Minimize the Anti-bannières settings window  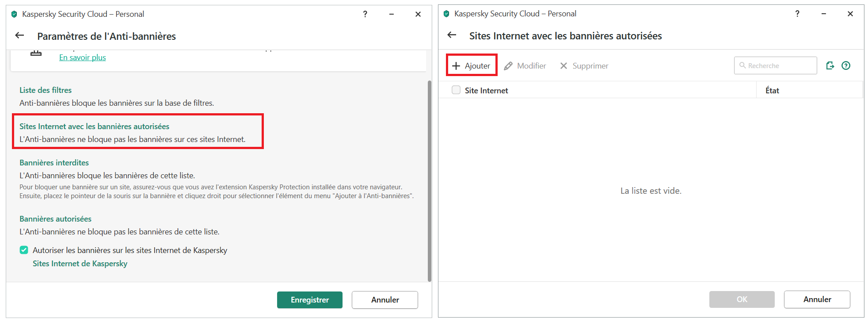click(392, 14)
